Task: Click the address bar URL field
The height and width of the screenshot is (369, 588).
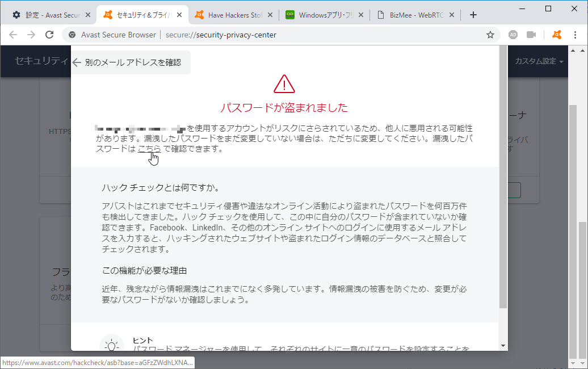Action: (x=255, y=35)
